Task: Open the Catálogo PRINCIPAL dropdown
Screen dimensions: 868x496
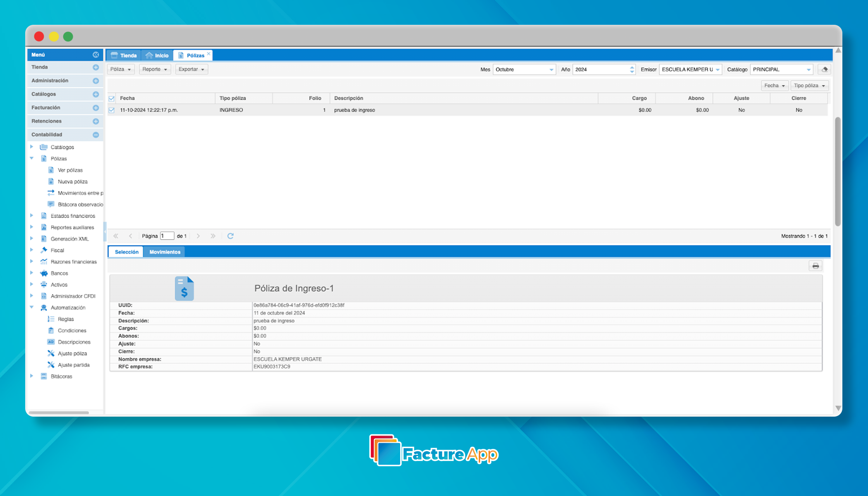Action: coord(808,69)
